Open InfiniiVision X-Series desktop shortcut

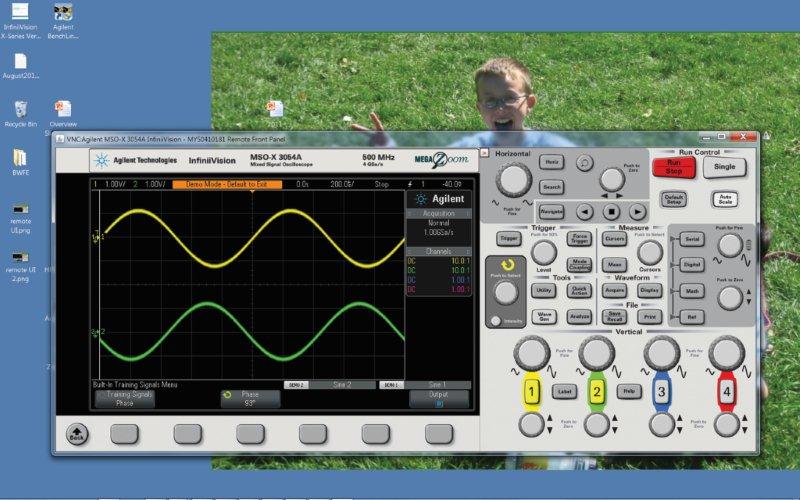pos(20,21)
